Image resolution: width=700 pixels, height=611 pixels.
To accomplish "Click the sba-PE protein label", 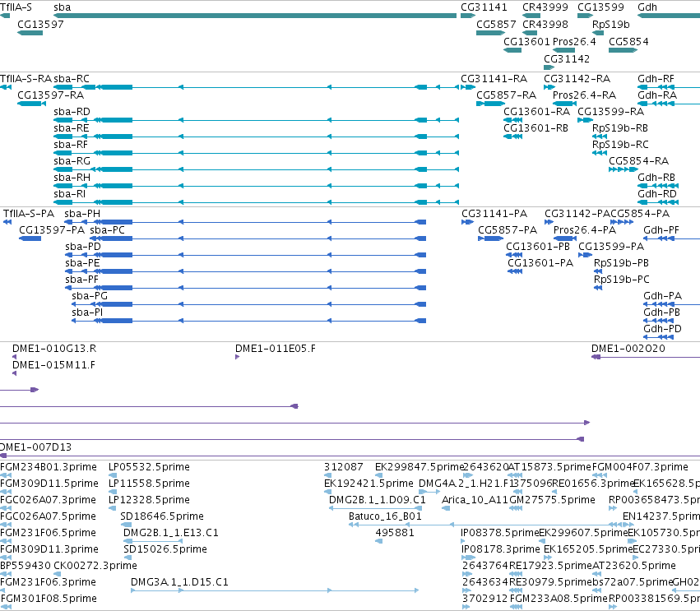I will pyautogui.click(x=82, y=263).
